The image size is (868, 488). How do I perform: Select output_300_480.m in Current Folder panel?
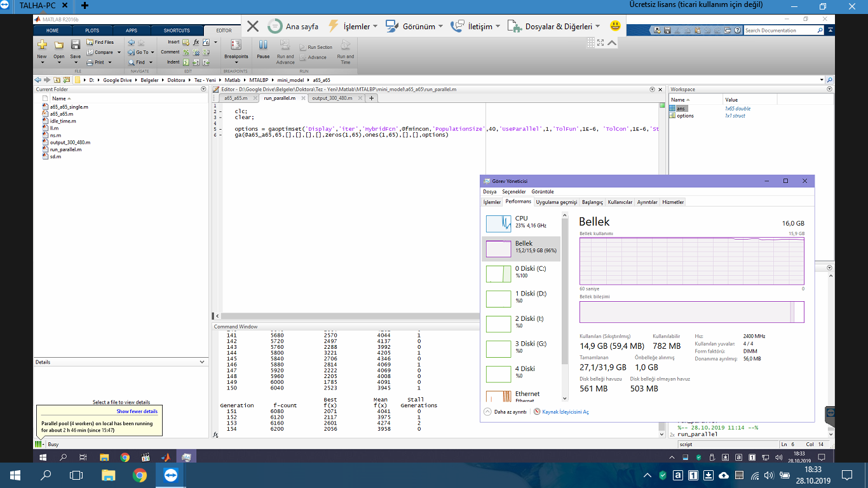coord(66,142)
